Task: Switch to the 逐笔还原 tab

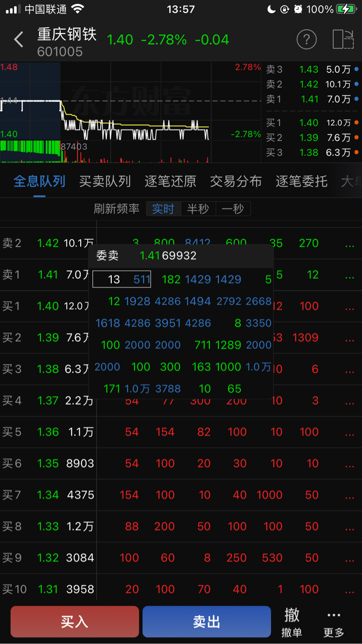Action: 170,181
